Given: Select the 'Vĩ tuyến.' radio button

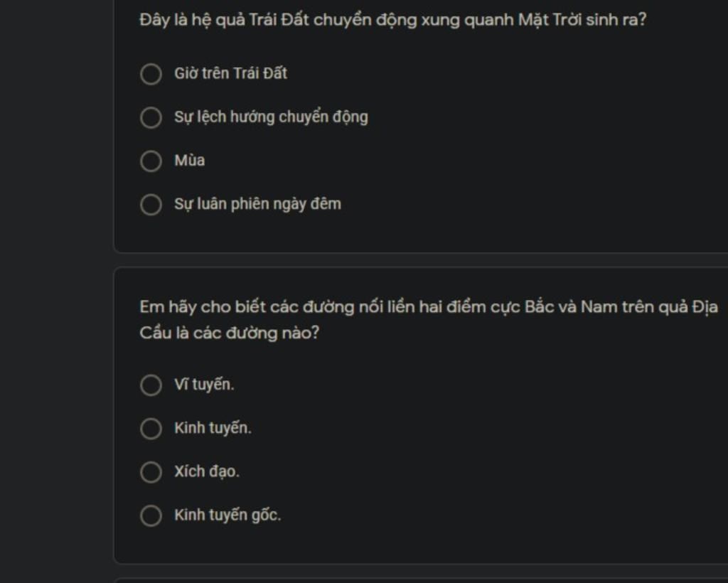Looking at the screenshot, I should (151, 385).
